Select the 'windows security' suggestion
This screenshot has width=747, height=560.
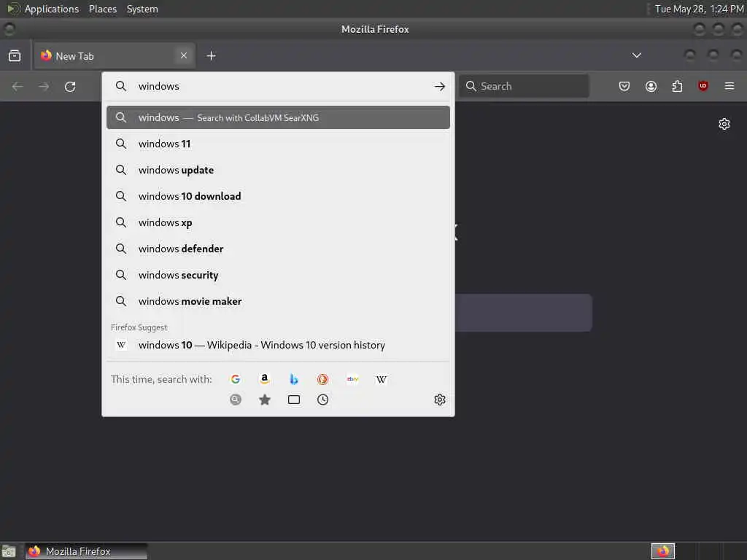click(278, 275)
